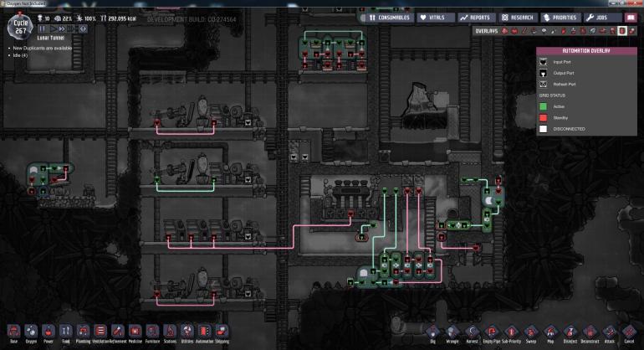Toggle the Light overlay bulb icon
This screenshot has width=644, height=350.
[544, 31]
